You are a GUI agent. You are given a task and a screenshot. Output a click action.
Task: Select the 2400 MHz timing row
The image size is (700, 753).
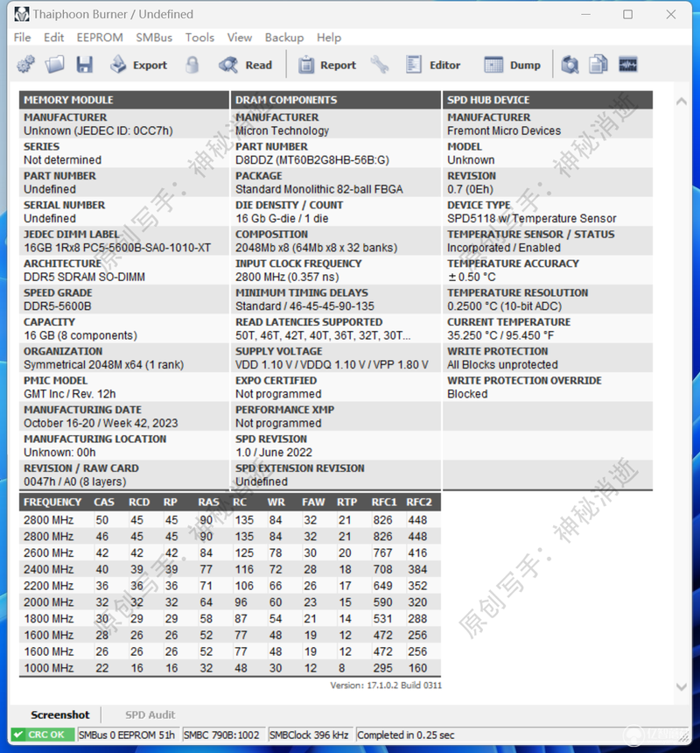[x=230, y=569]
